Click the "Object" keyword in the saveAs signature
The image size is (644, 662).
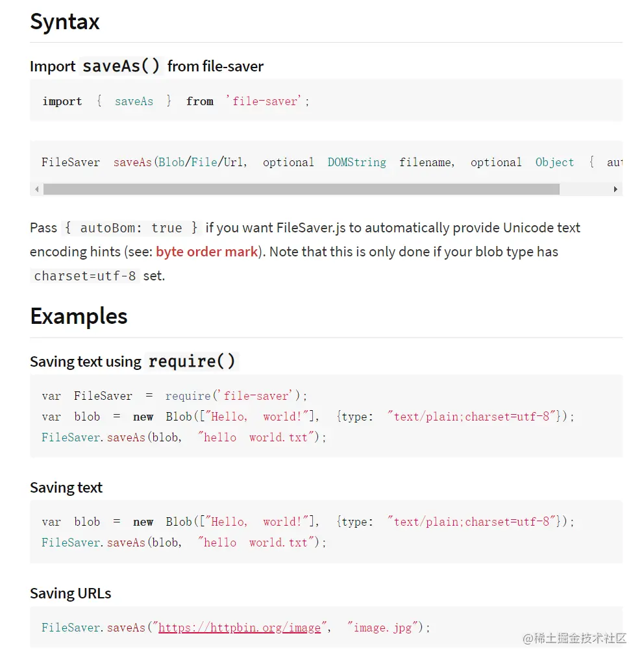tap(554, 162)
